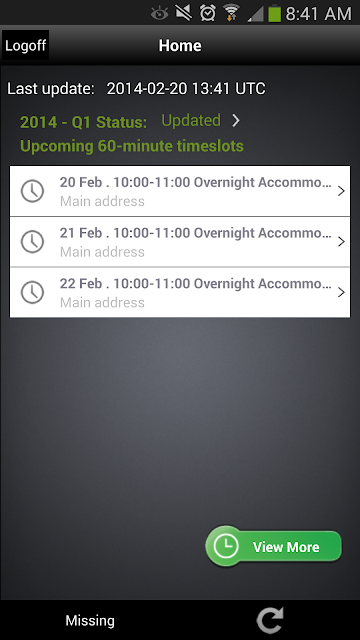Select the Missing tab at bottom
360x640 pixels.
pyautogui.click(x=90, y=620)
